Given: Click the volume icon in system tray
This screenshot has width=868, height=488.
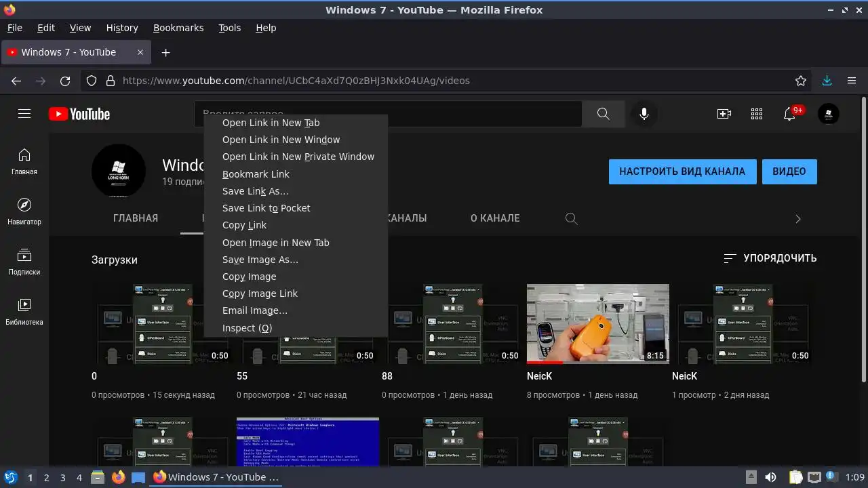Looking at the screenshot, I should [x=770, y=477].
